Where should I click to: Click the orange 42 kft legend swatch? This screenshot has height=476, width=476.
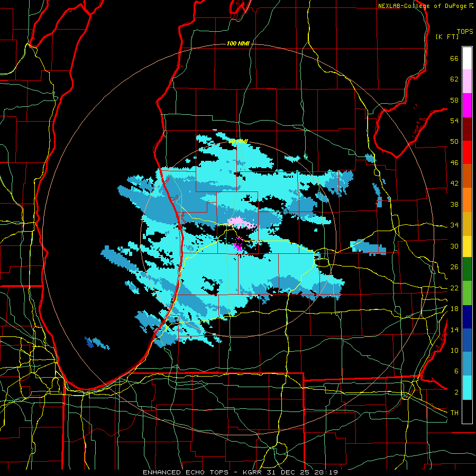(467, 200)
